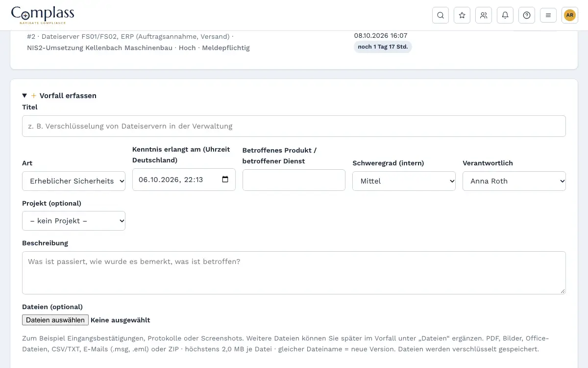This screenshot has height=368, width=588.
Task: Collapse the Vorfall erfassen section
Action: tap(59, 96)
